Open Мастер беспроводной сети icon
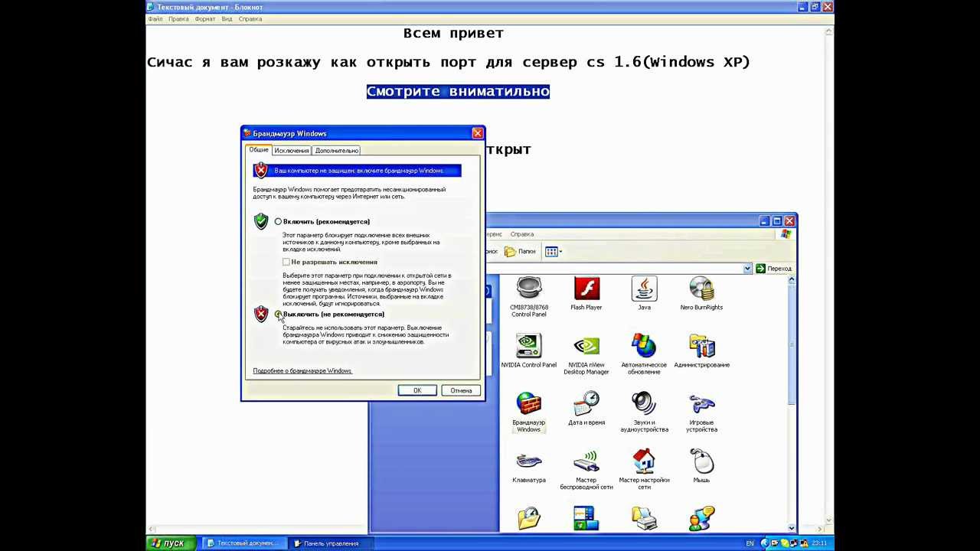 point(586,470)
